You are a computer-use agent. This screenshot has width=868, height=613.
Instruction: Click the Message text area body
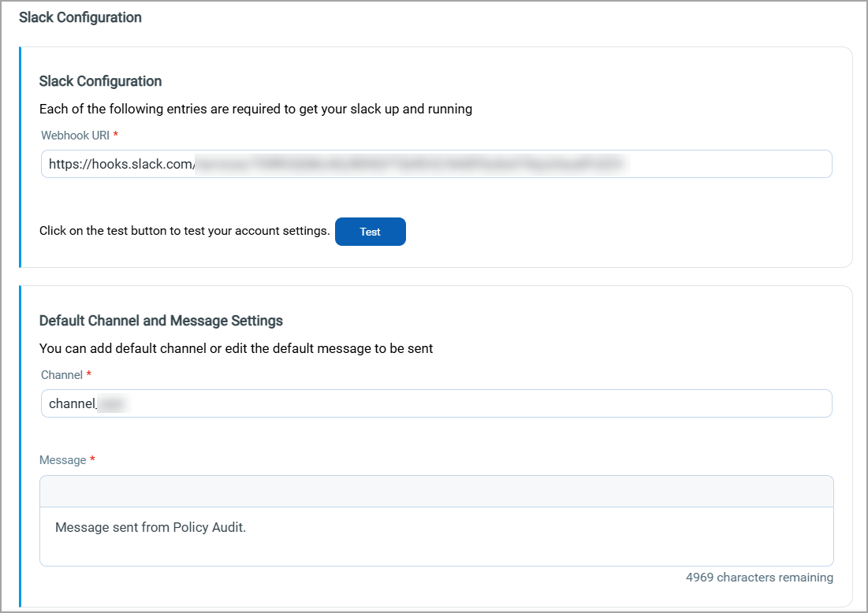[436, 545]
